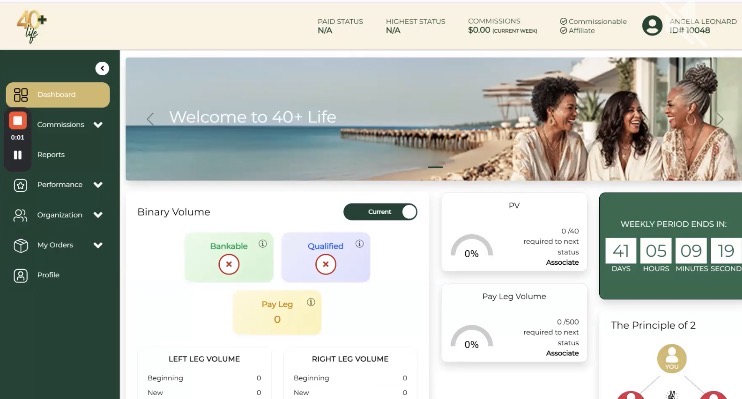The width and height of the screenshot is (742, 399).
Task: Click Beginning row in Right Leg Volume
Action: point(350,378)
